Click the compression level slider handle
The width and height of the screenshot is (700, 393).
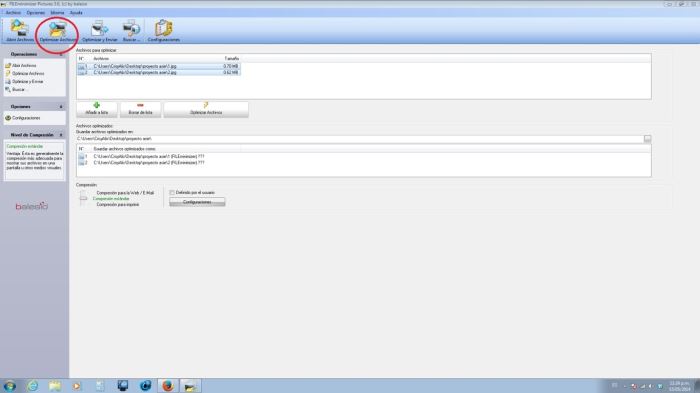(83, 198)
